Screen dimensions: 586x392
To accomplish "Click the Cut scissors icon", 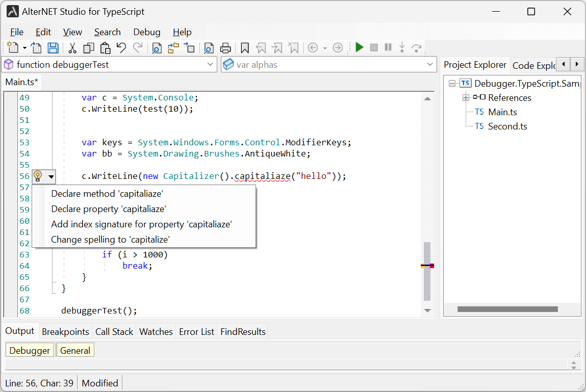I will tap(72, 48).
